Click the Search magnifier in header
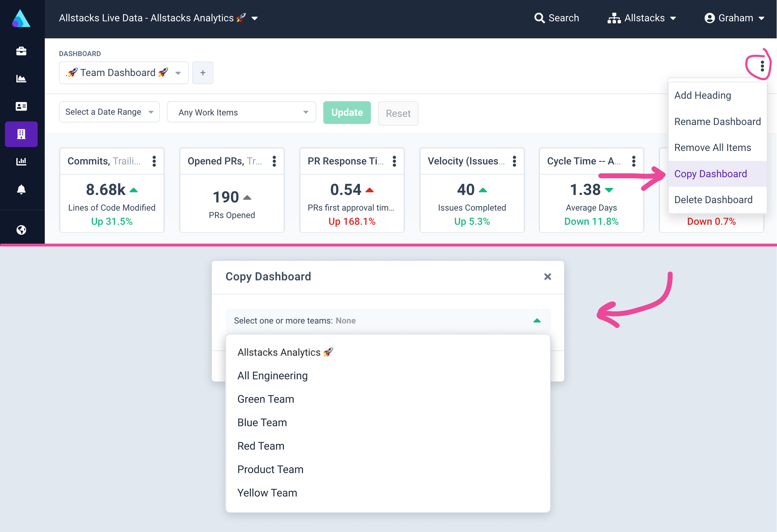Viewport: 777px width, 532px height. [x=539, y=18]
